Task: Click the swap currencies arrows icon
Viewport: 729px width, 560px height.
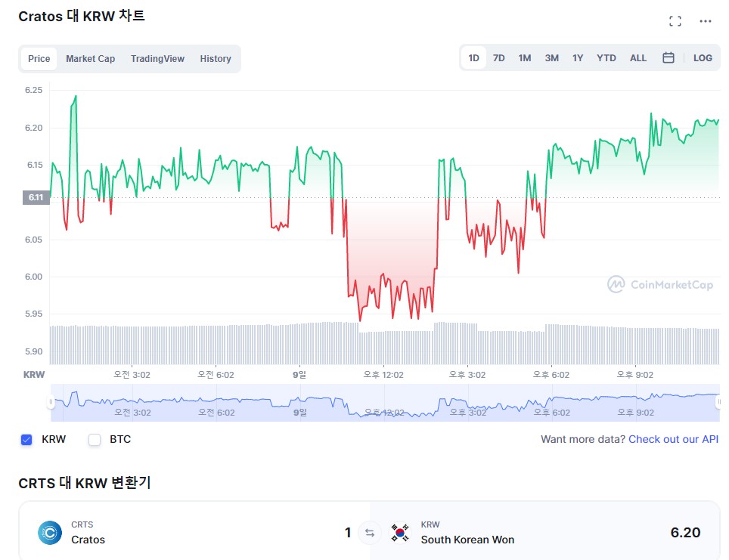Action: tap(370, 533)
